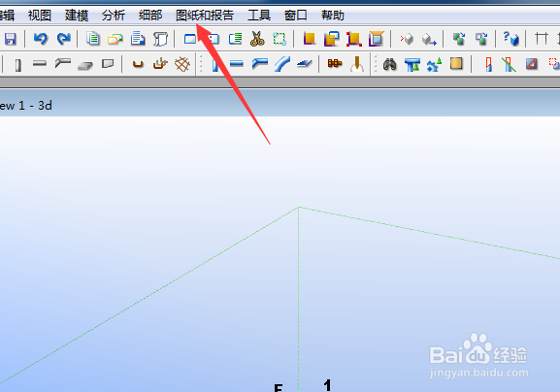Image resolution: width=560 pixels, height=392 pixels.
Task: Open the 细部 menu
Action: pyautogui.click(x=150, y=16)
